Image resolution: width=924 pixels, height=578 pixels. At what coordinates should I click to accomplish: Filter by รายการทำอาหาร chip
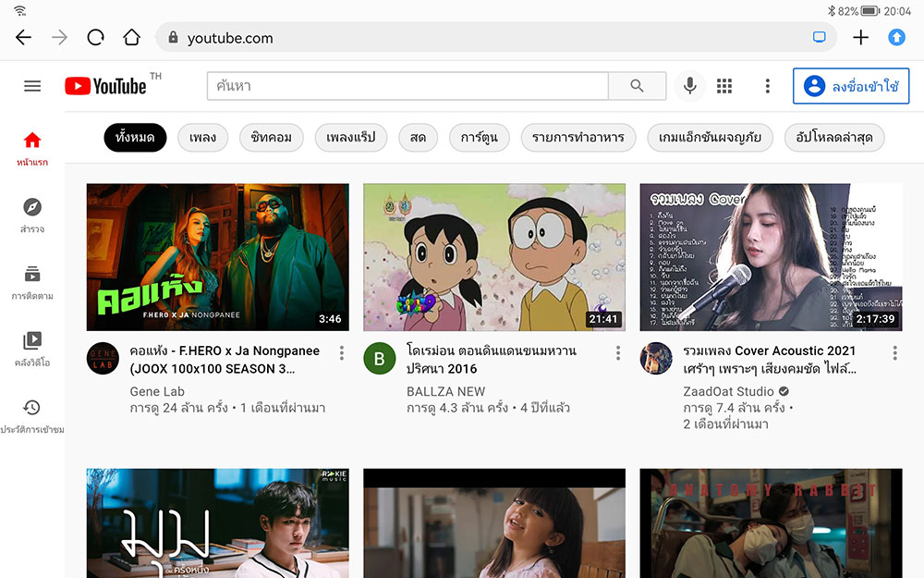tap(577, 138)
